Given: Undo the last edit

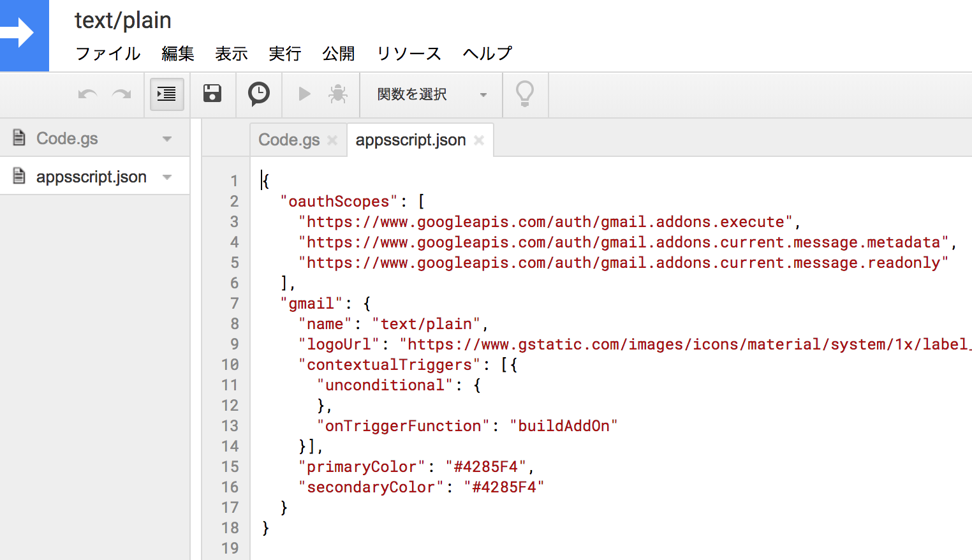Looking at the screenshot, I should pos(87,94).
